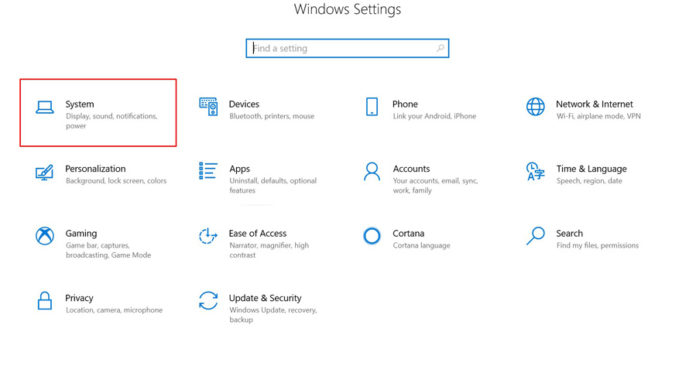Open the Accounts person icon
Screen dimensions: 696x366
372,172
